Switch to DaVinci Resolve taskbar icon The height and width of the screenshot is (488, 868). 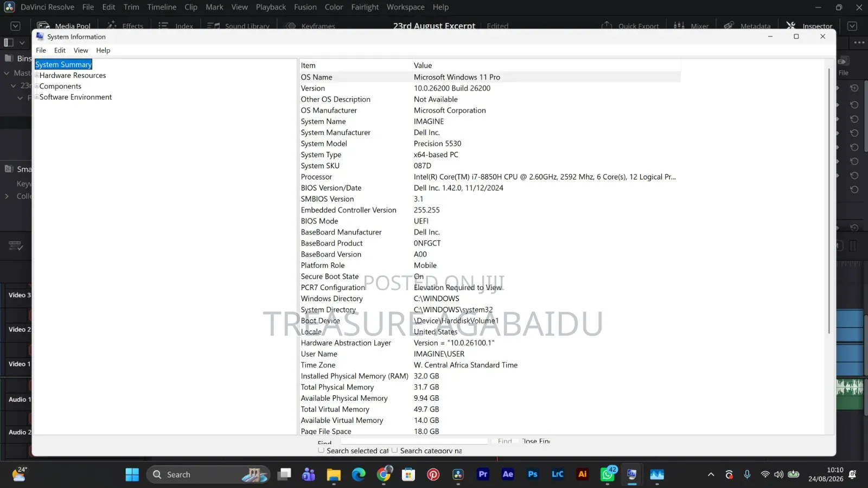point(458,474)
